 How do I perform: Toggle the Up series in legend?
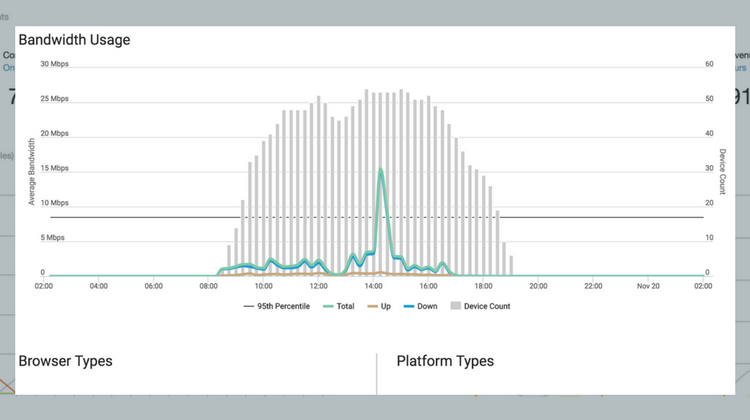379,306
